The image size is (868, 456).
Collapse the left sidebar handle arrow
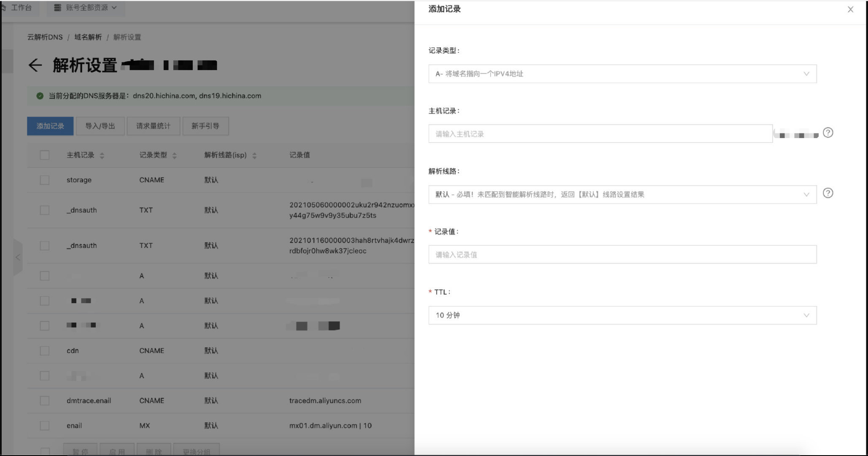click(18, 257)
